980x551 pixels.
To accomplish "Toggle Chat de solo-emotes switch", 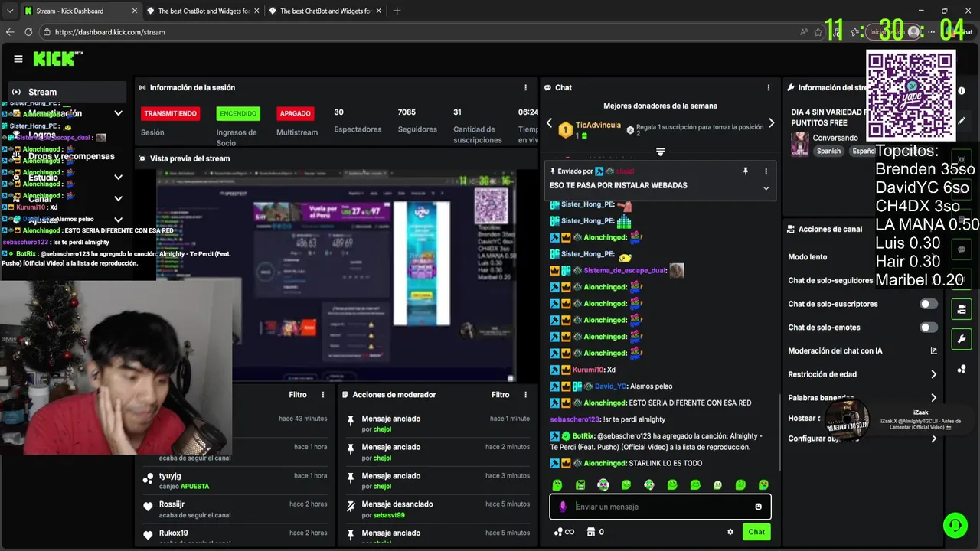I will pos(928,328).
